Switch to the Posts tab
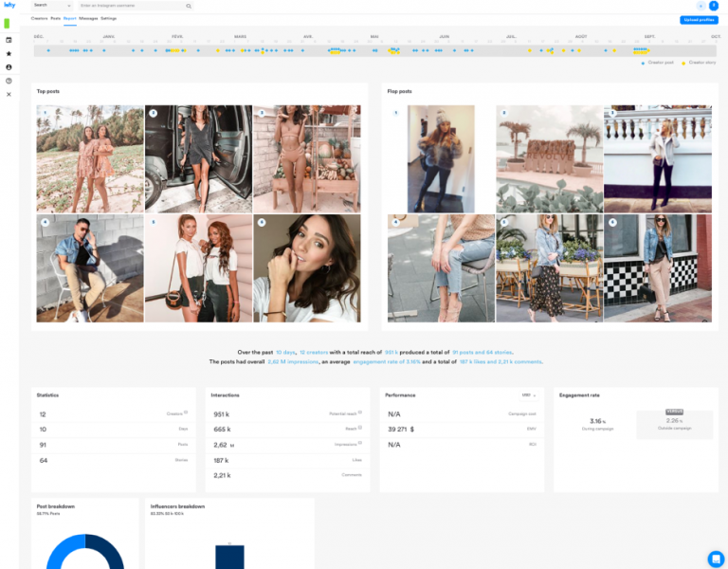 click(55, 19)
